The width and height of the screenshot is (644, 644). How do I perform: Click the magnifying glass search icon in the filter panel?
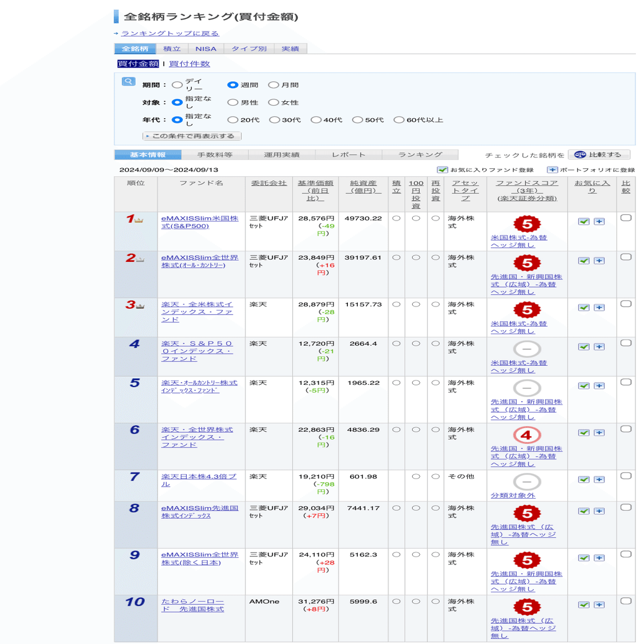tap(128, 82)
